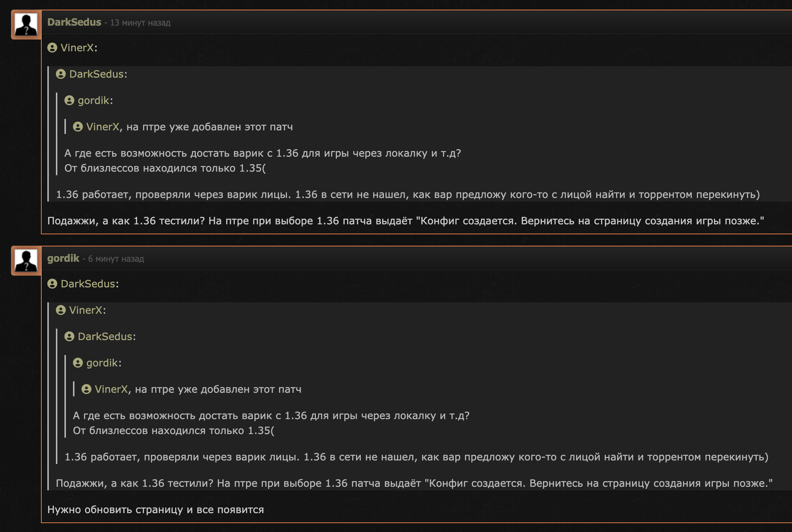Open VinerX name heading the first post's quote
This screenshot has height=532, width=792.
(77, 48)
